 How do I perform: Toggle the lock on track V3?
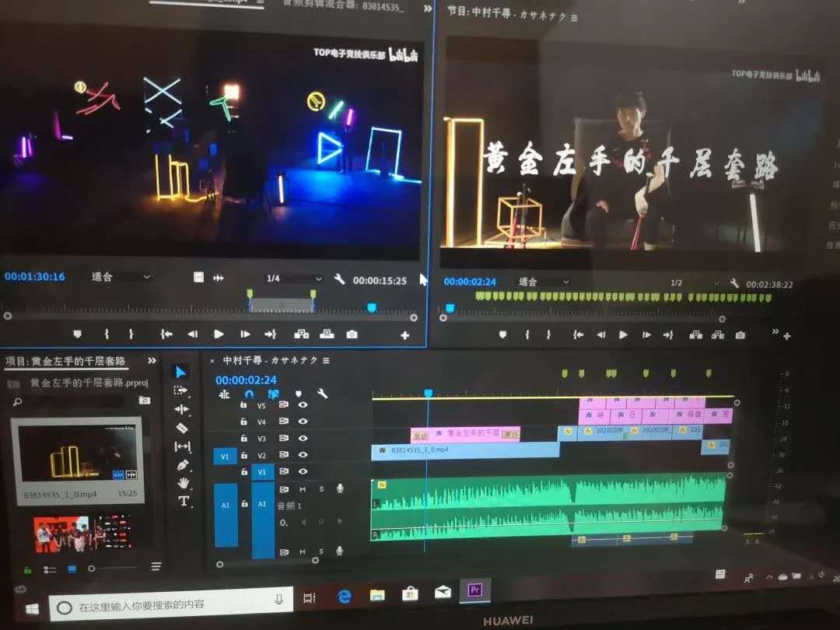[x=243, y=439]
